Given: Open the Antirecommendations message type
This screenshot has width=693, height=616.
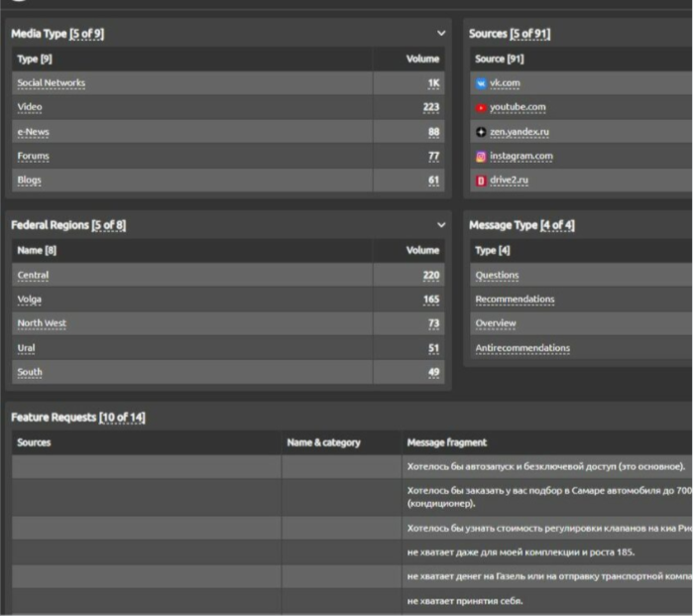Looking at the screenshot, I should pyautogui.click(x=522, y=348).
